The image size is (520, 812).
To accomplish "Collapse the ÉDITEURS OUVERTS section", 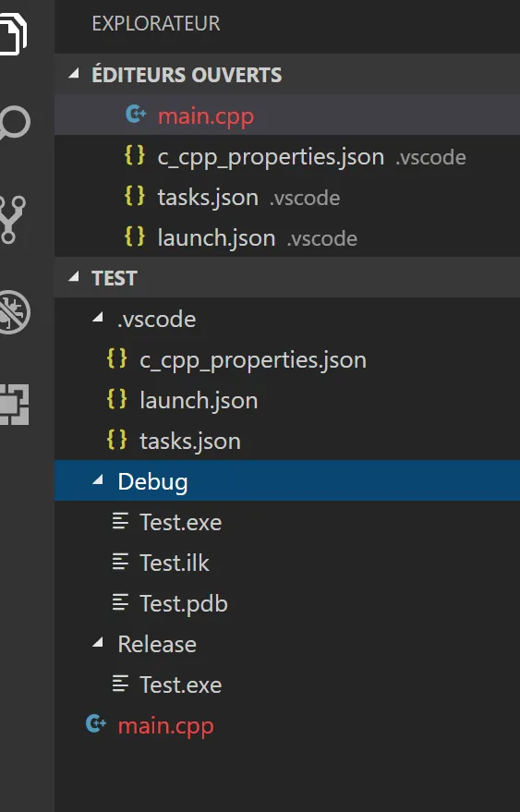I will pyautogui.click(x=74, y=75).
